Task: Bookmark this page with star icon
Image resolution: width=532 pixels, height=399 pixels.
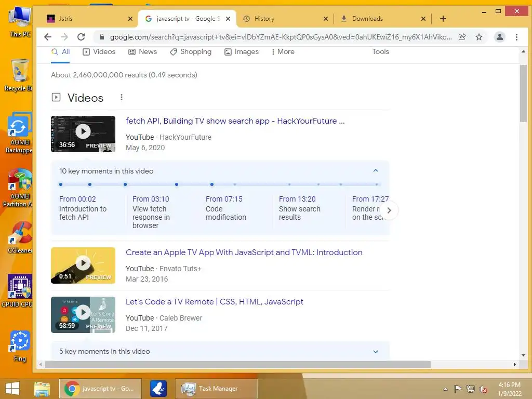Action: pos(478,37)
